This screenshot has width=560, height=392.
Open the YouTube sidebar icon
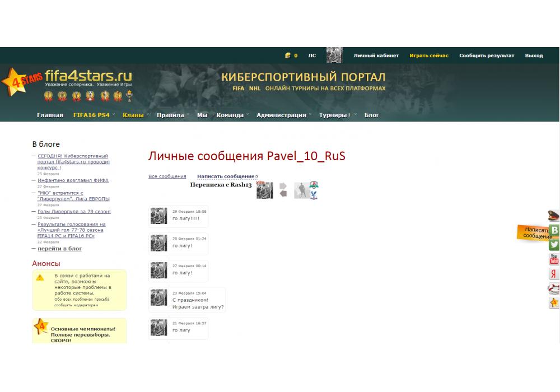pos(554,259)
